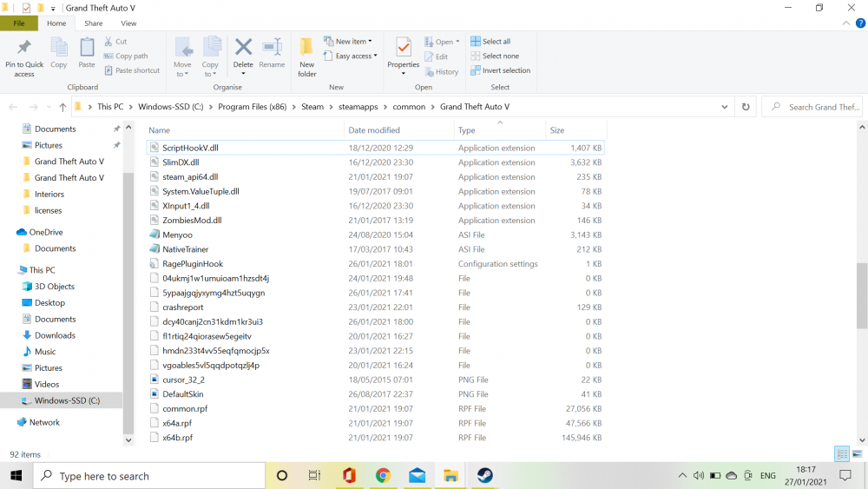Open Task View on taskbar
The width and height of the screenshot is (868, 489).
click(314, 476)
